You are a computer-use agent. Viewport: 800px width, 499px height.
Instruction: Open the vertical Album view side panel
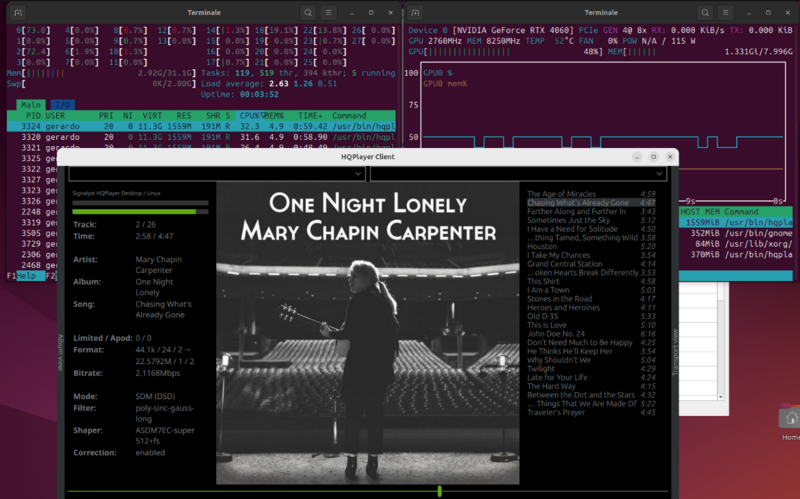coord(60,352)
